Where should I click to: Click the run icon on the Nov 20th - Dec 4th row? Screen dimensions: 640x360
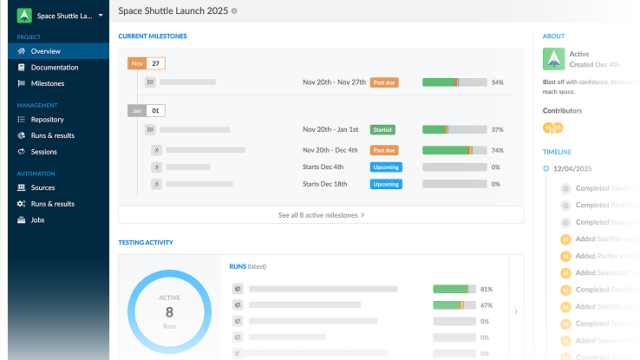156,150
